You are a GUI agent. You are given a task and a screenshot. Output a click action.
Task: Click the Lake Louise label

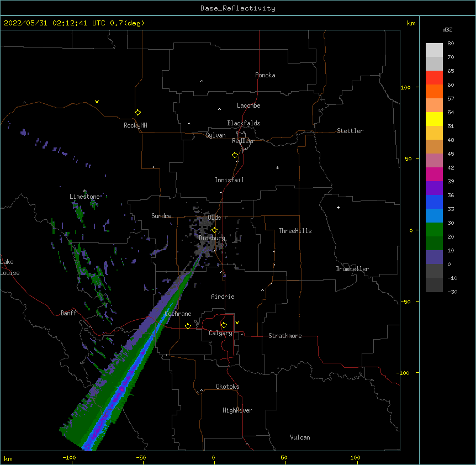click(x=10, y=267)
